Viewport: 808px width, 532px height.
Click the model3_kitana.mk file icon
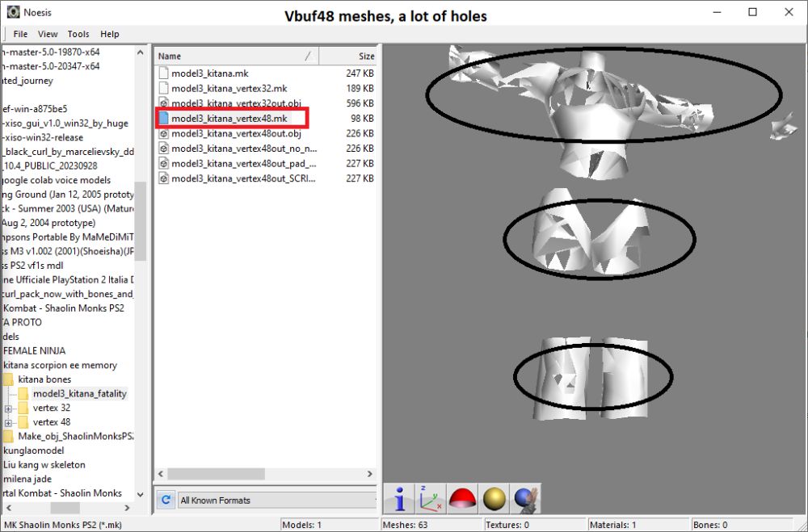163,73
